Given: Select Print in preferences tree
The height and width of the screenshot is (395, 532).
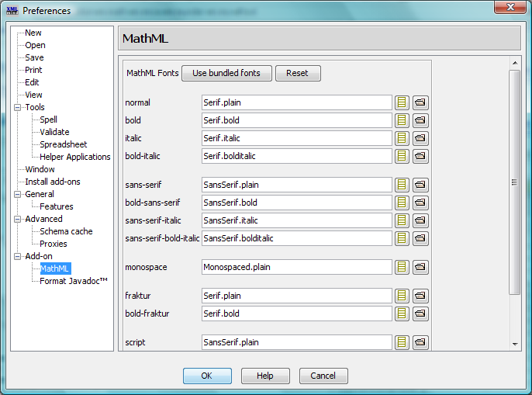Looking at the screenshot, I should [x=33, y=70].
